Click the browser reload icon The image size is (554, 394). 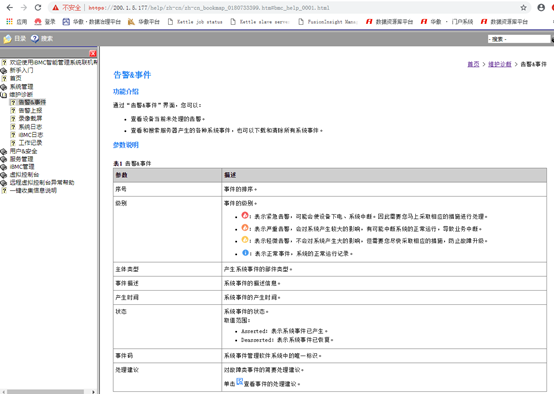pos(38,7)
